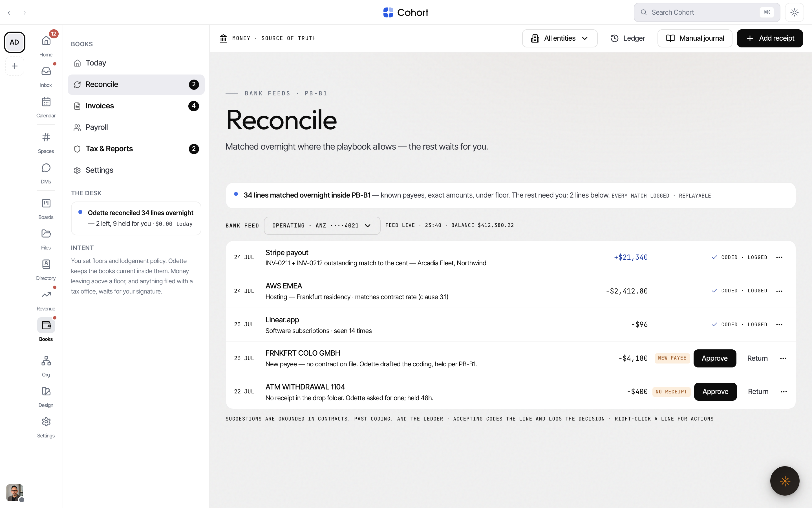Open more options for AWS EMEA

tap(779, 291)
